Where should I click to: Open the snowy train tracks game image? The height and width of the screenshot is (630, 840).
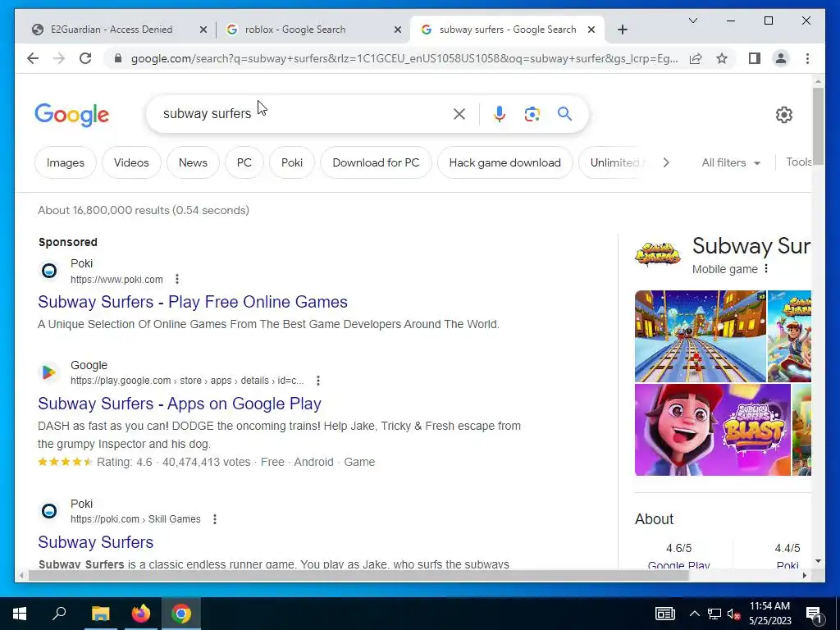click(x=701, y=336)
